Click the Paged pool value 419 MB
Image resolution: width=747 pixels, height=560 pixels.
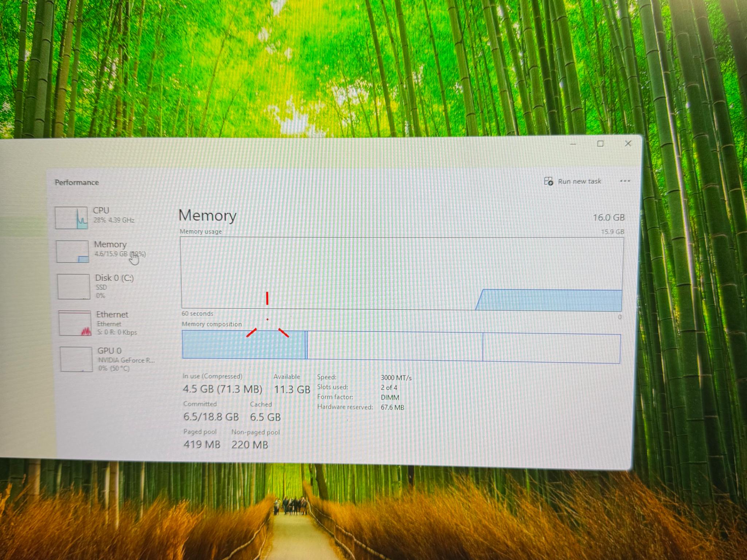(202, 444)
